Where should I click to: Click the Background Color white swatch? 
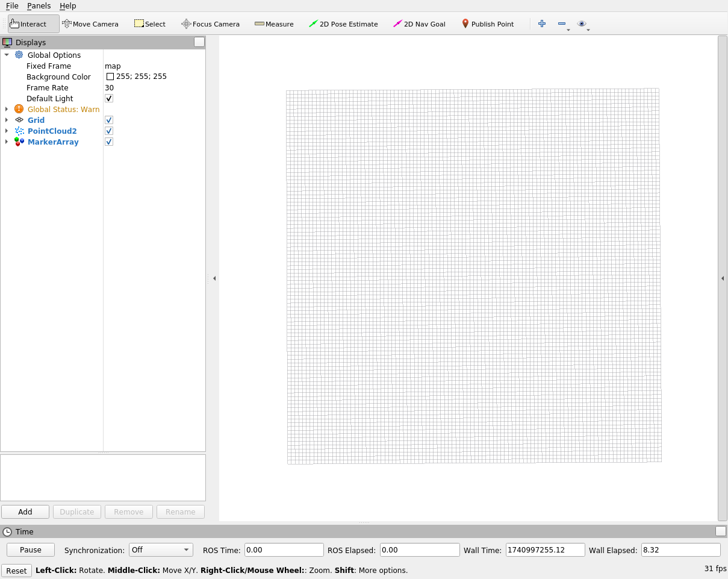[110, 77]
